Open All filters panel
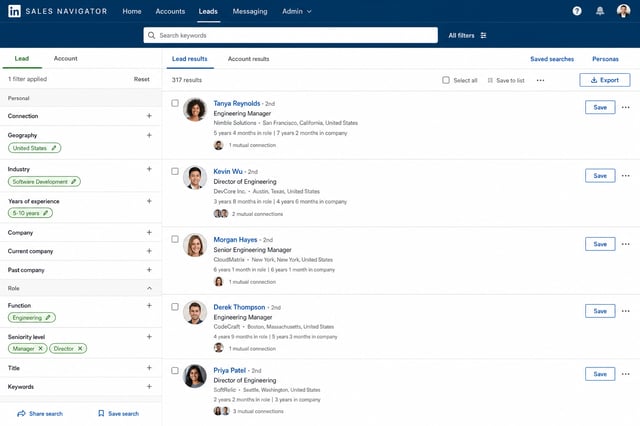This screenshot has height=426, width=640. pyautogui.click(x=467, y=36)
